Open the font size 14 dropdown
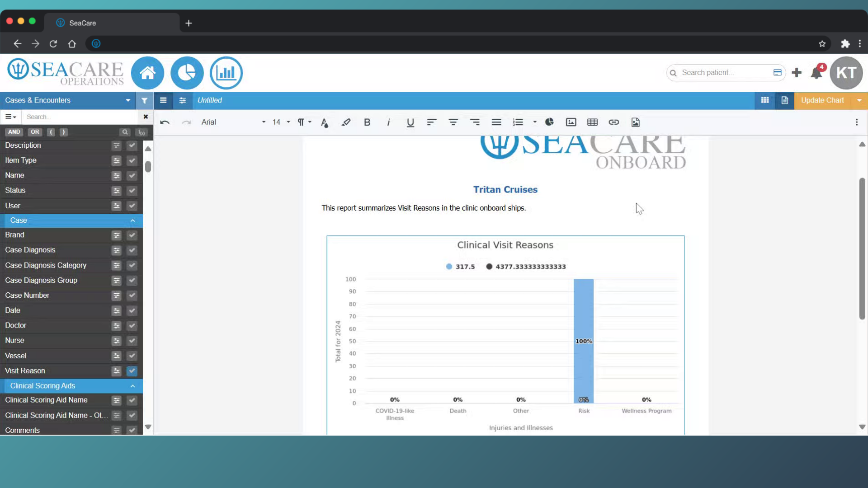 281,122
